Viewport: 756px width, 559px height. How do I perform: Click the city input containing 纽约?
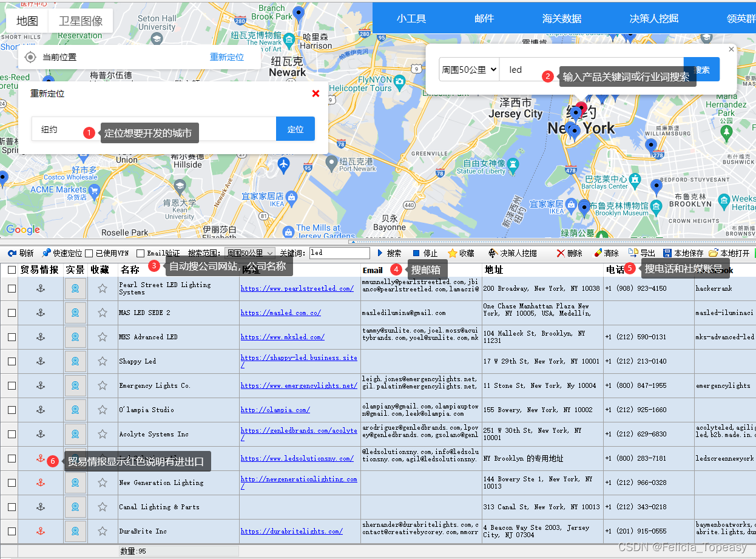(x=154, y=129)
